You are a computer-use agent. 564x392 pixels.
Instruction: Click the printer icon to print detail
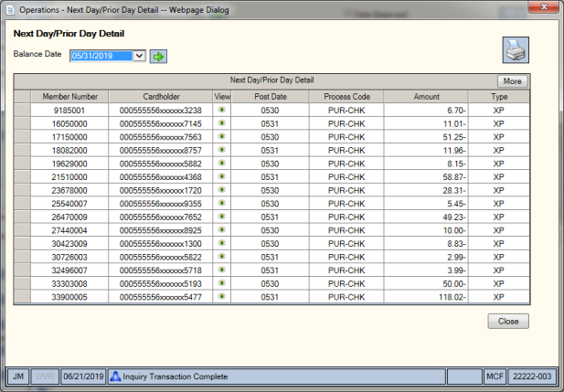516,50
